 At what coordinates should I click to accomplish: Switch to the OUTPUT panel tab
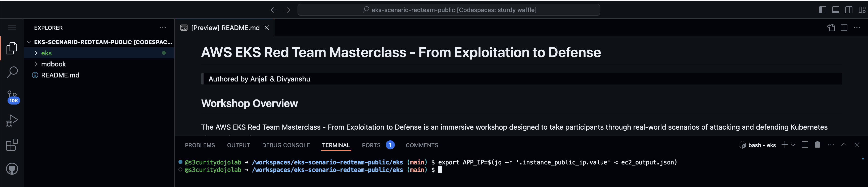238,145
